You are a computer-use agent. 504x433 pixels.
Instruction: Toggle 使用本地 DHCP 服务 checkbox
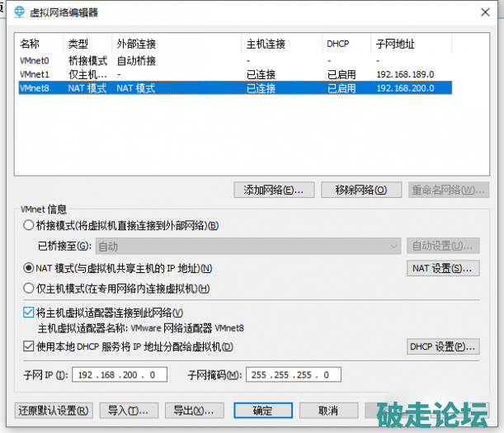29,346
